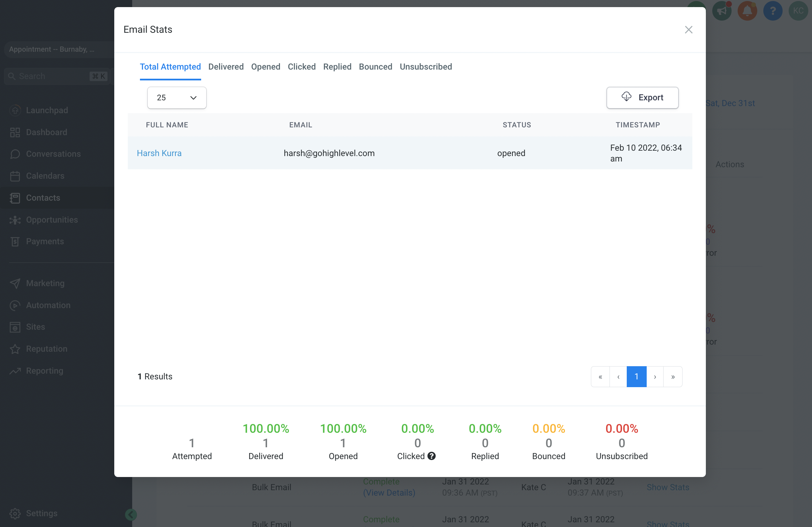Viewport: 812px width, 527px height.
Task: Open the notifications bell icon
Action: 747,10
